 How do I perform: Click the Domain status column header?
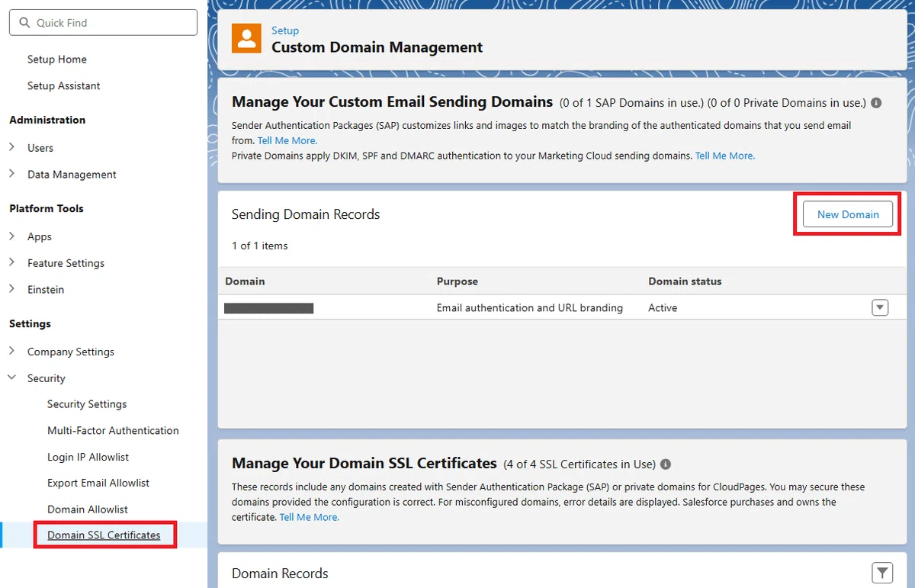point(685,281)
